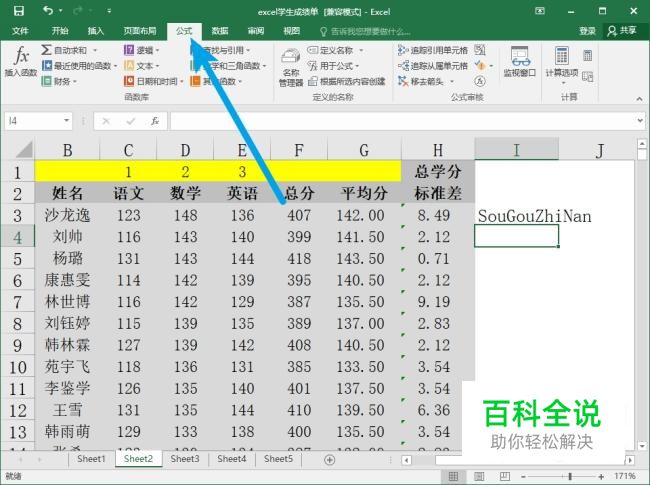Viewport: 650px width, 485px height.
Task: Open the Name Manager
Action: point(291,66)
